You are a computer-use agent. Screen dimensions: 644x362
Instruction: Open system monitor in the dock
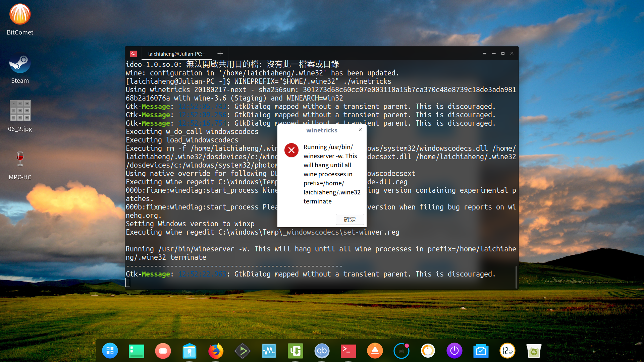[x=269, y=351]
